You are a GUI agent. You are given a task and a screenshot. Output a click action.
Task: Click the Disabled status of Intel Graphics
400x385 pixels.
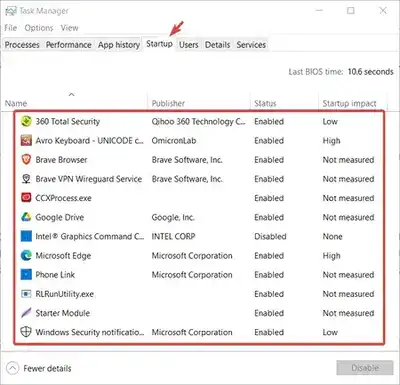click(x=270, y=236)
